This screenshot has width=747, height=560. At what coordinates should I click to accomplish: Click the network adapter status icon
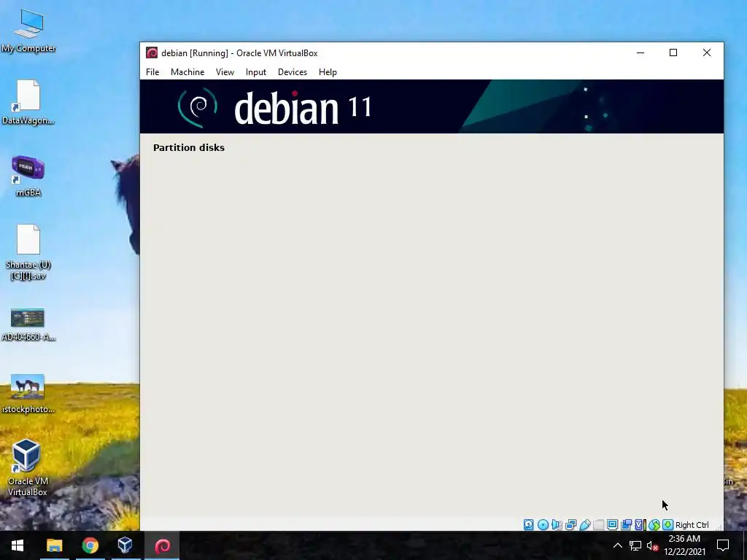point(570,525)
